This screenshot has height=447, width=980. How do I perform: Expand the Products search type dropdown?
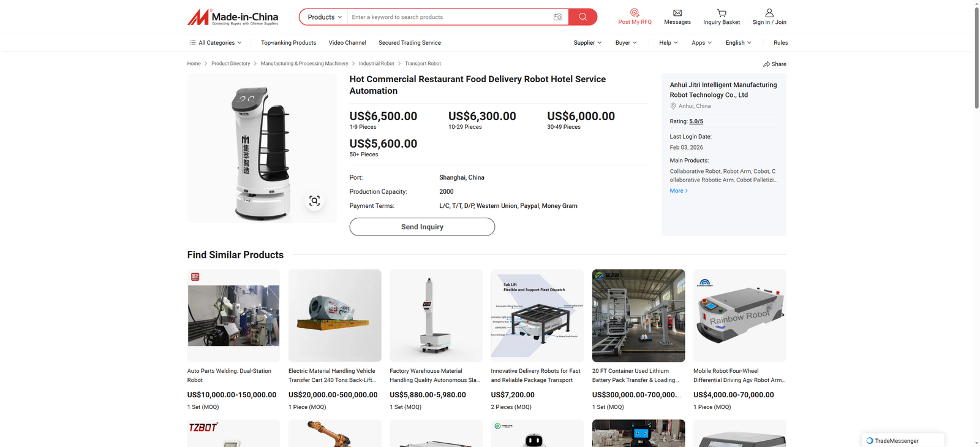pyautogui.click(x=324, y=17)
